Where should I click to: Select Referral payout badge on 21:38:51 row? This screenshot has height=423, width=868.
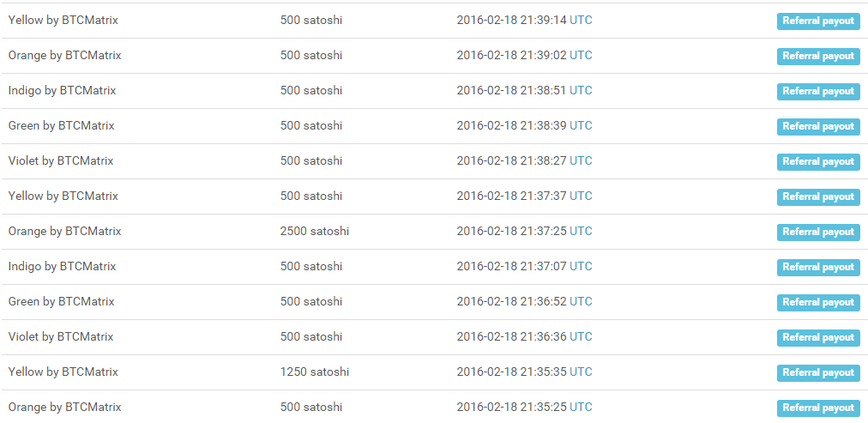(818, 91)
